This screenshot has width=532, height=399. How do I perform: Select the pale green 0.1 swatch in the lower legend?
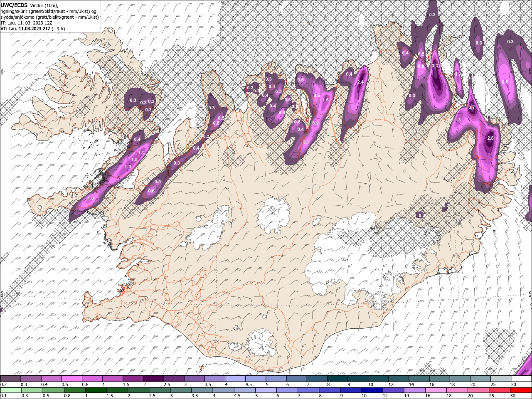point(11,390)
